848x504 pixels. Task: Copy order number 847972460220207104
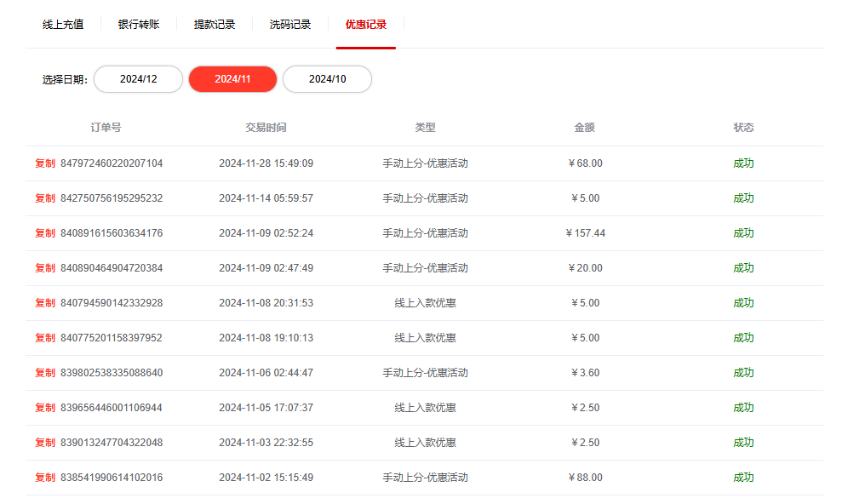[45, 163]
